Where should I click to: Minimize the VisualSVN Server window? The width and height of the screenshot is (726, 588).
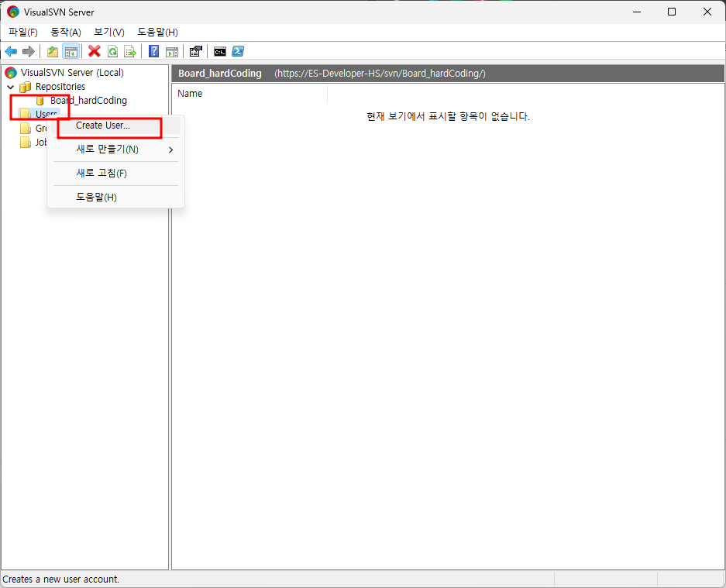coord(637,12)
